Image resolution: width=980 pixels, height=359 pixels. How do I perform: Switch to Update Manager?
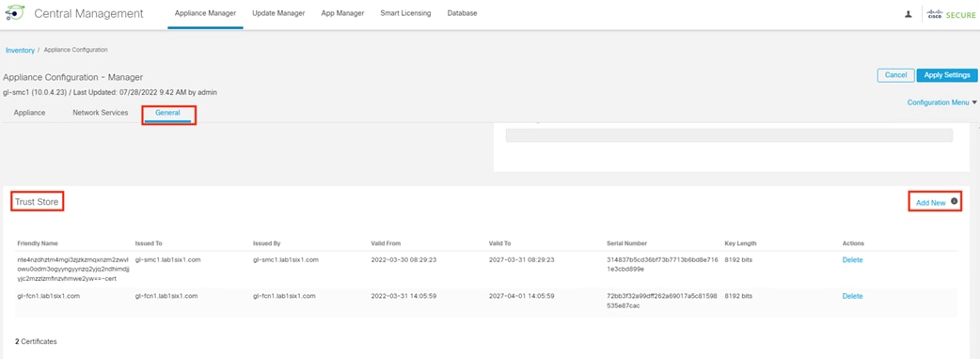click(x=278, y=13)
